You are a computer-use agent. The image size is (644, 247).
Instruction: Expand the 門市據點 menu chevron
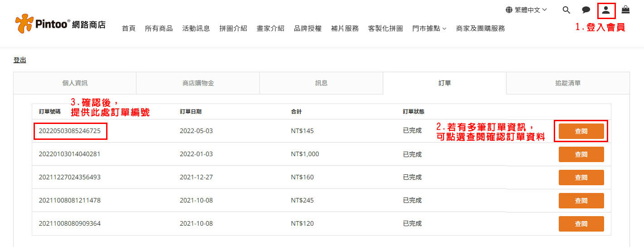pyautogui.click(x=444, y=29)
